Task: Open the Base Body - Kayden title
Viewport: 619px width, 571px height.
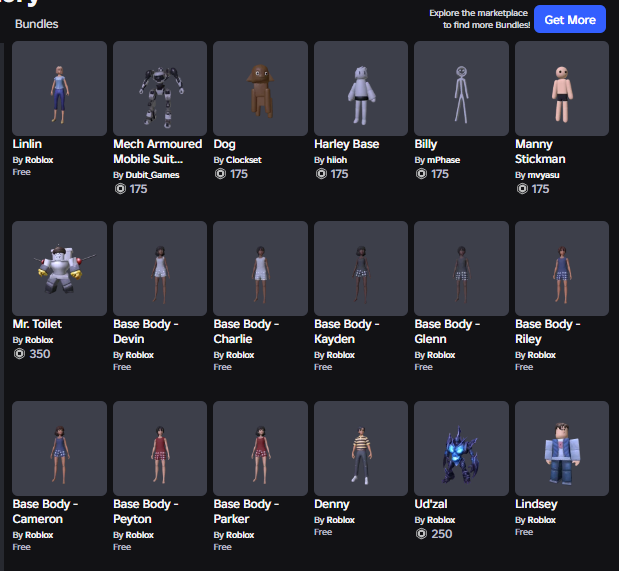Action: click(347, 331)
